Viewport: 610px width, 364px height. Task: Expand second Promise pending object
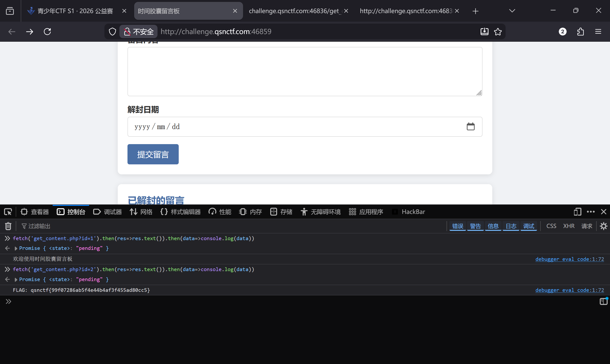16,280
